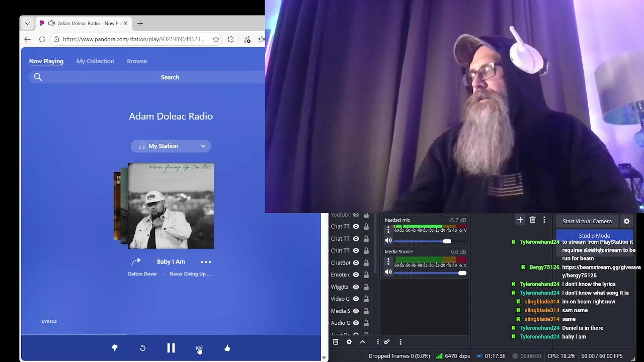Open the tab search chevron in browser

[x=28, y=23]
